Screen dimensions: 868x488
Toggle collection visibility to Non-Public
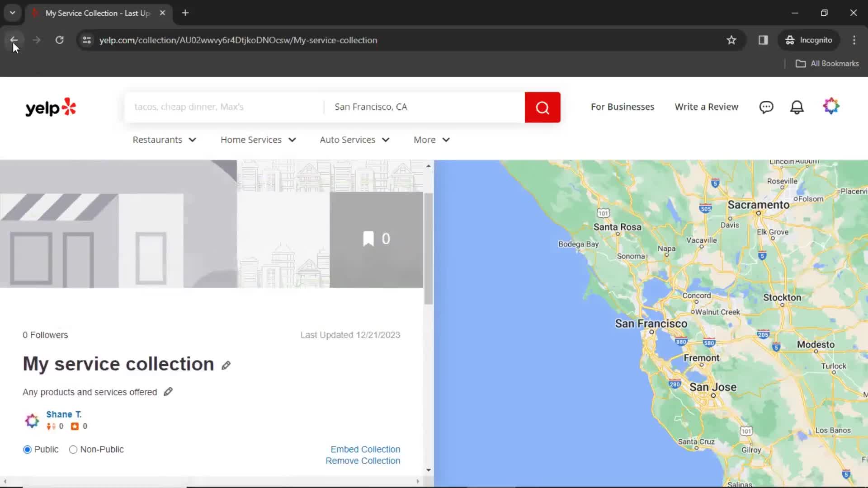73,449
